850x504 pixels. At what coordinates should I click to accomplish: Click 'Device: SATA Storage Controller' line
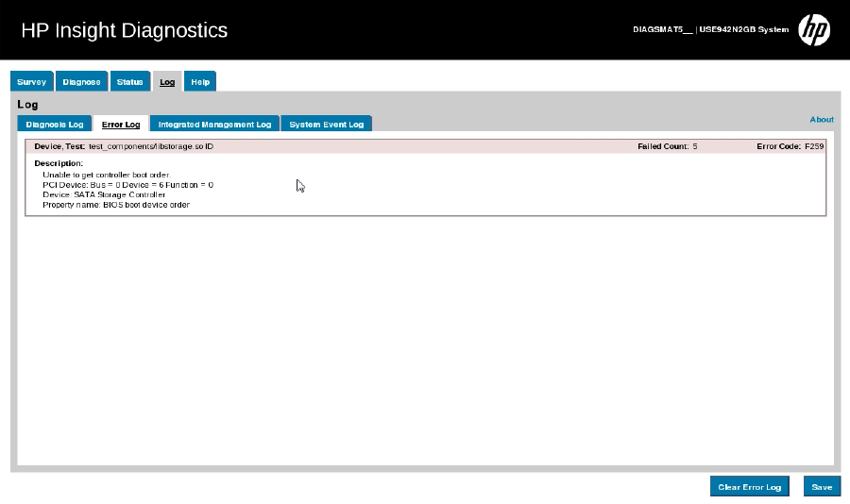pos(104,194)
